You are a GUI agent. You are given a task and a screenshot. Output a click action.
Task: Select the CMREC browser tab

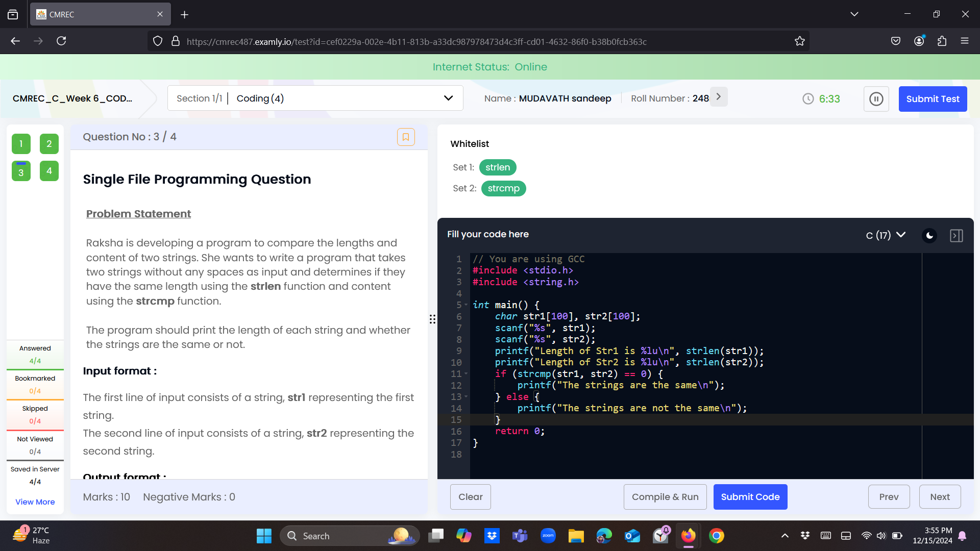(101, 14)
